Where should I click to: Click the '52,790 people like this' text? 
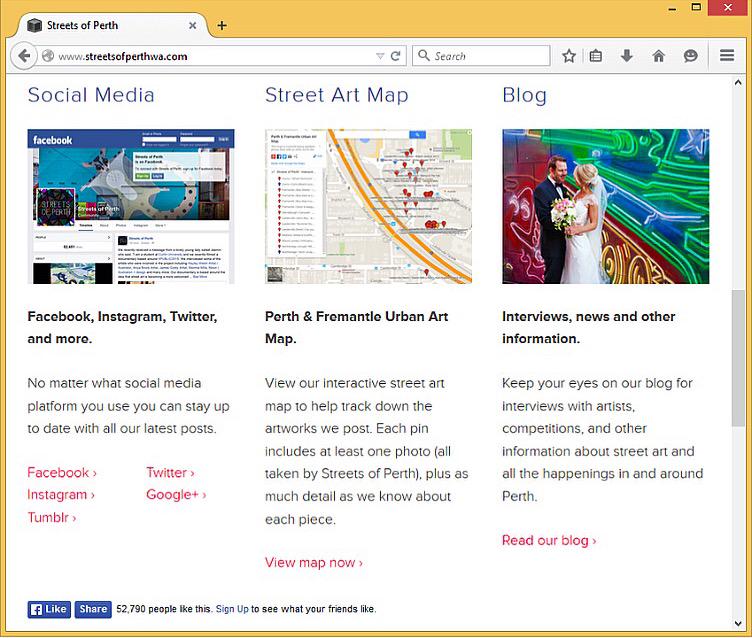point(164,609)
